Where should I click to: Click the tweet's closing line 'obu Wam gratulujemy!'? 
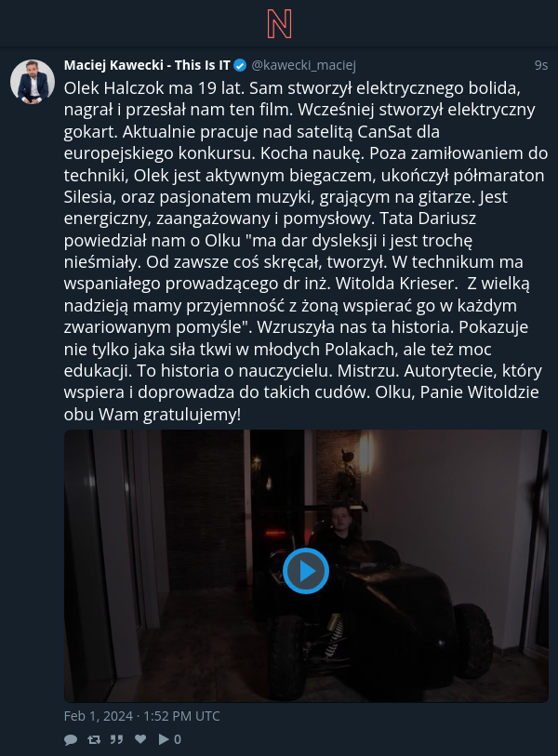point(153,414)
